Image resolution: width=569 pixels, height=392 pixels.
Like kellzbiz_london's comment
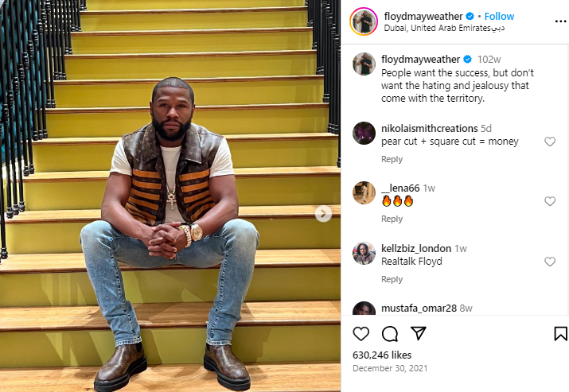point(550,262)
